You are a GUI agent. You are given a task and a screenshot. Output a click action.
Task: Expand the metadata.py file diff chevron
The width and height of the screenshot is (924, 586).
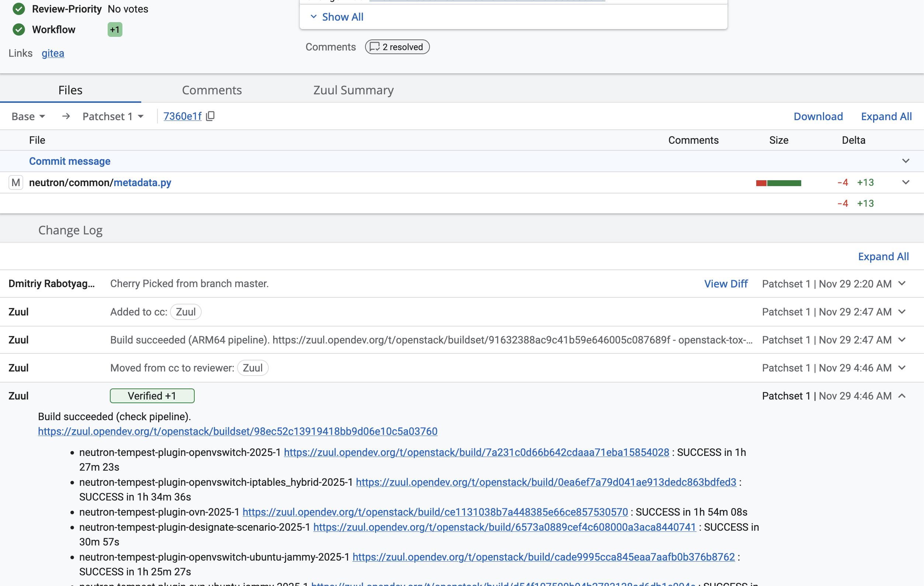(906, 182)
